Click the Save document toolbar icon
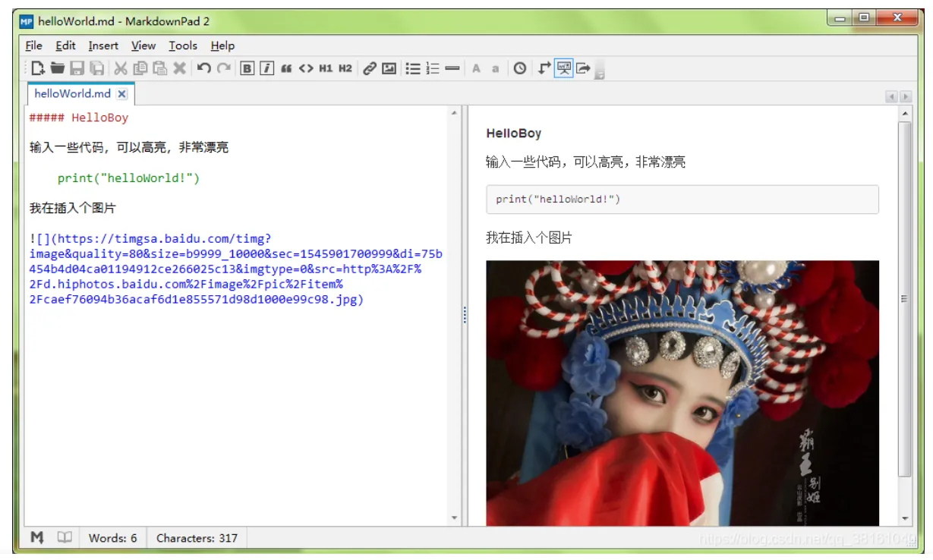 click(77, 68)
